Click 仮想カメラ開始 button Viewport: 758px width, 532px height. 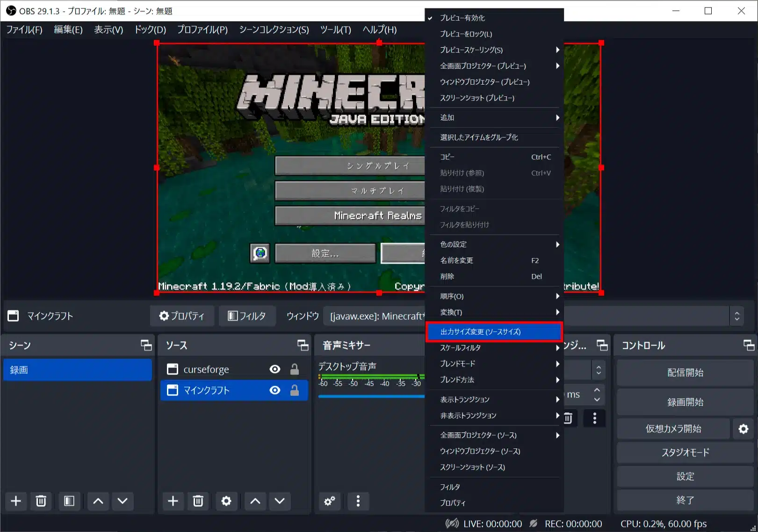tap(673, 429)
